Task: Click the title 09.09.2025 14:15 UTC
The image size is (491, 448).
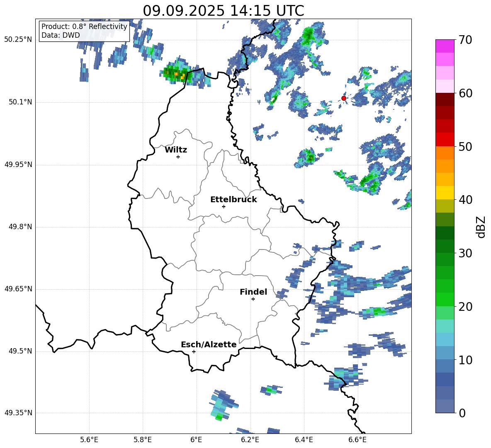Action: 223,11
